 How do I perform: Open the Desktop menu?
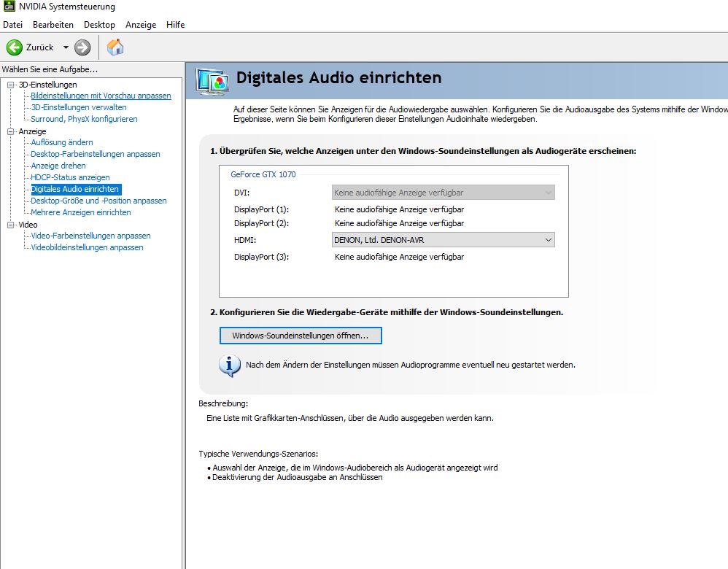[99, 25]
